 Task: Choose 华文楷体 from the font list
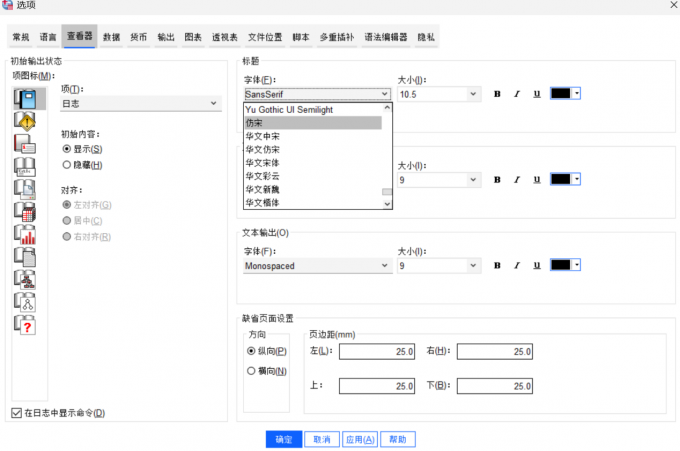point(313,203)
